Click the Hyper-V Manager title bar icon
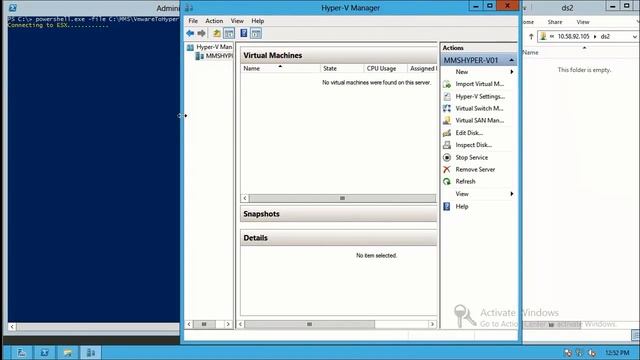 tap(189, 7)
